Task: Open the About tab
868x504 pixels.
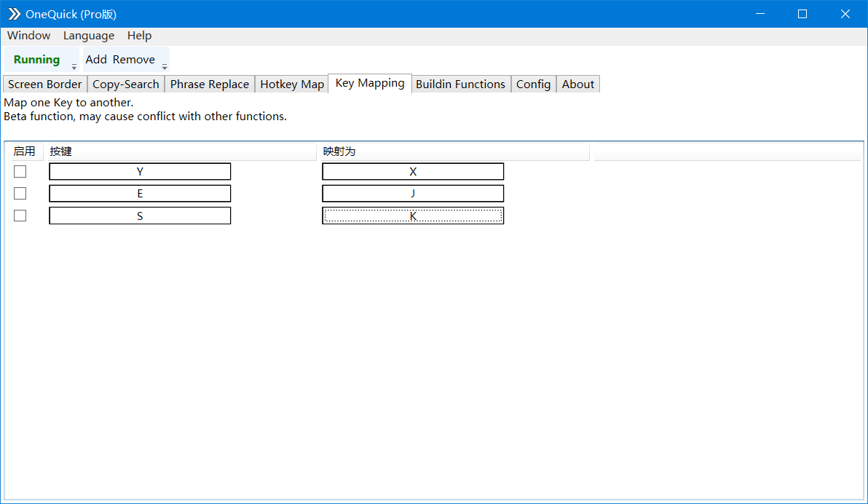Action: (x=578, y=84)
